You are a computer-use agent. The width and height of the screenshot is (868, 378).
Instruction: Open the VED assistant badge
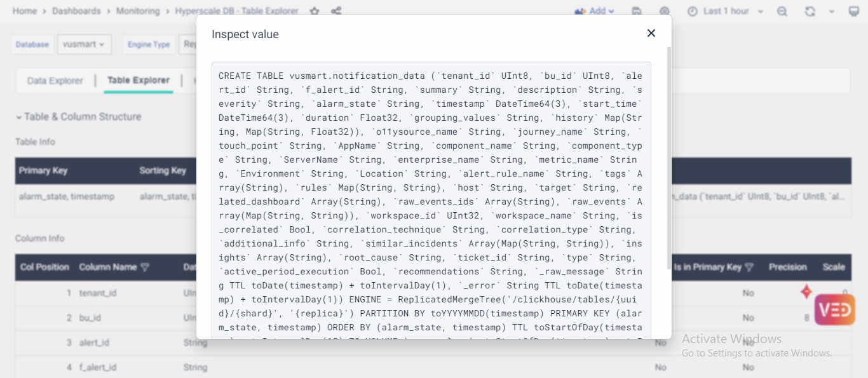click(x=834, y=310)
